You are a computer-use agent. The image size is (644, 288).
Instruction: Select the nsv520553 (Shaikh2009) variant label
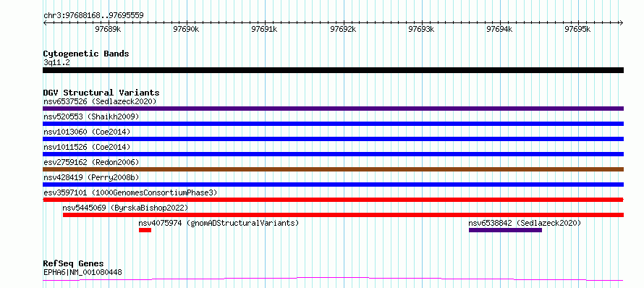tap(91, 117)
